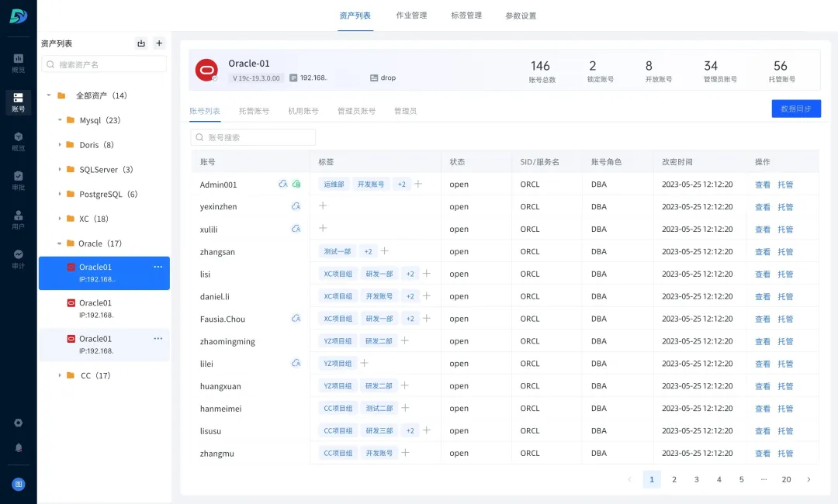Open page 3 of account list
The image size is (838, 504).
[x=697, y=480]
